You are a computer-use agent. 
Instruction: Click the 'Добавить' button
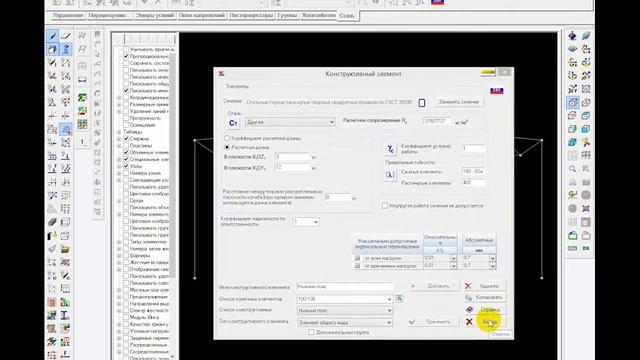click(433, 286)
